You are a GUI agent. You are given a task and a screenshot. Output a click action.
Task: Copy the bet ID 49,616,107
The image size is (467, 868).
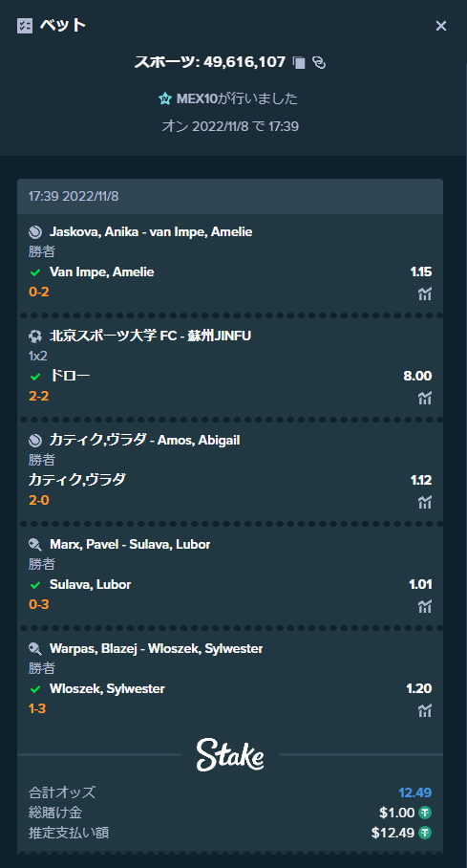tap(299, 62)
